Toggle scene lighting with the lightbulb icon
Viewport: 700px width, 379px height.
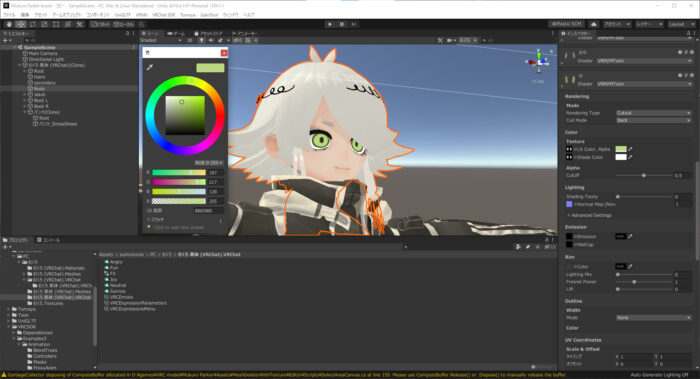pos(201,40)
